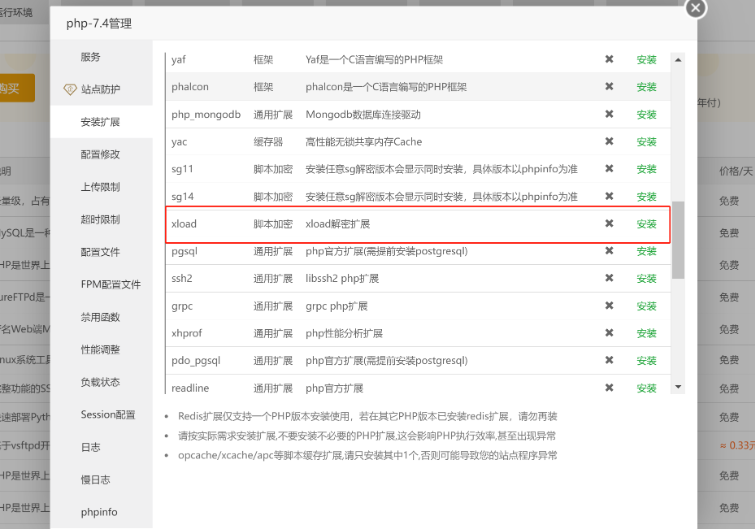Install the xhprof extension
The image size is (755, 529).
[646, 333]
